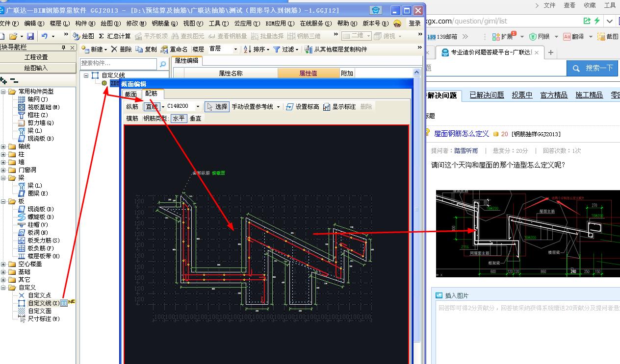The image size is (620, 364).
Task: Click the 139邮箱 bookmark
Action: (x=443, y=37)
